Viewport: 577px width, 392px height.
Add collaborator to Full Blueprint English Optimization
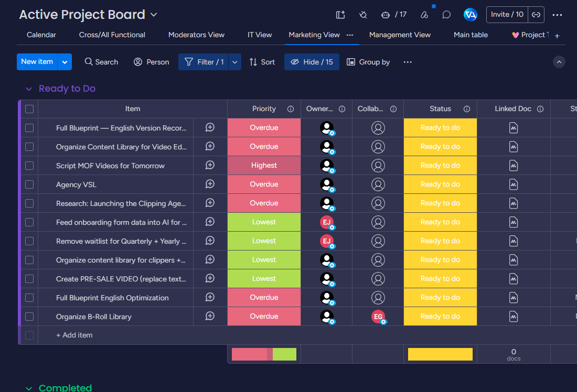(378, 298)
